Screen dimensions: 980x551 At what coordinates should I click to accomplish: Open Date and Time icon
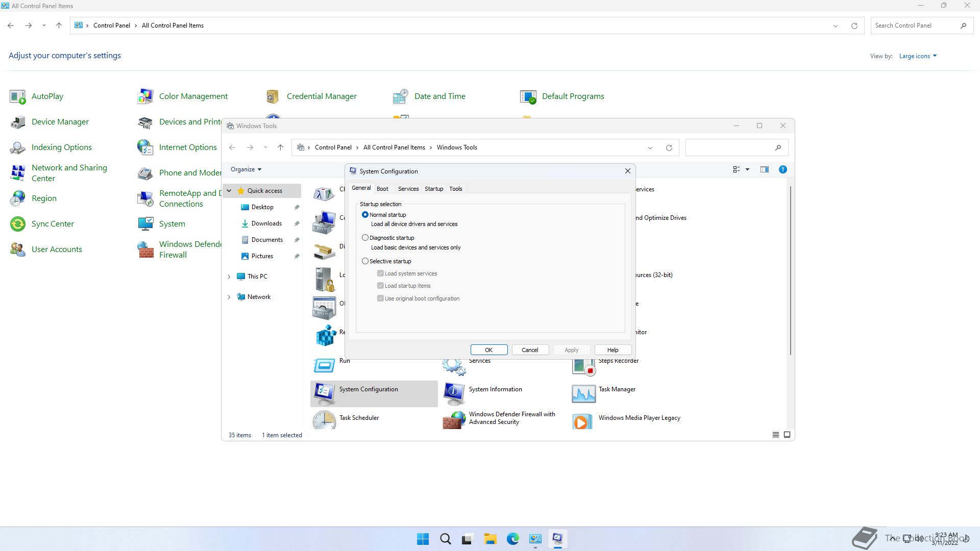pos(401,96)
